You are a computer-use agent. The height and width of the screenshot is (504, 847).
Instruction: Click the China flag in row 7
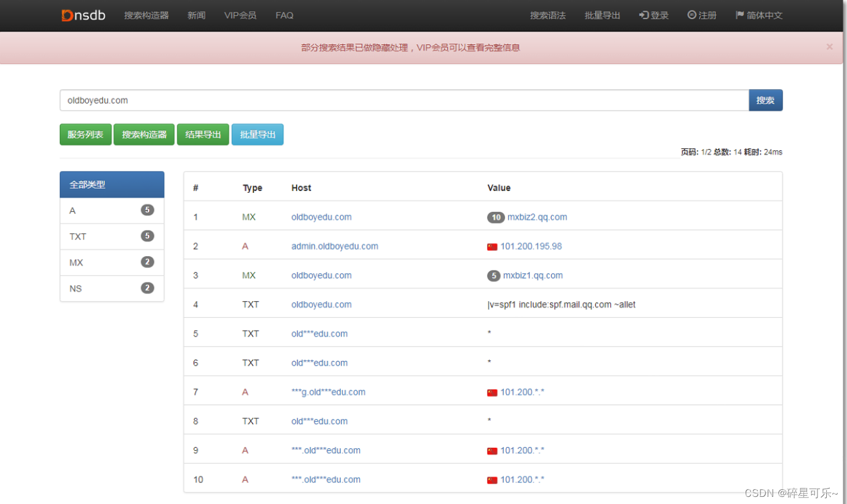tap(492, 393)
